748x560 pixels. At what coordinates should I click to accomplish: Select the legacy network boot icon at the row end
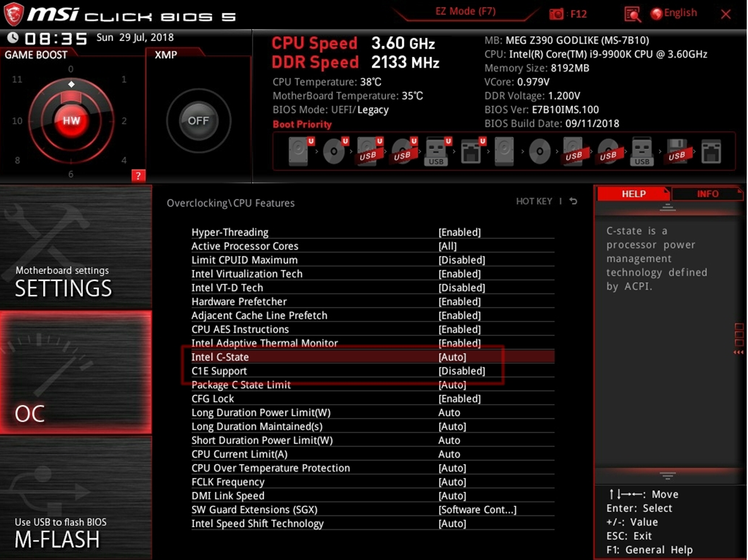(x=711, y=152)
